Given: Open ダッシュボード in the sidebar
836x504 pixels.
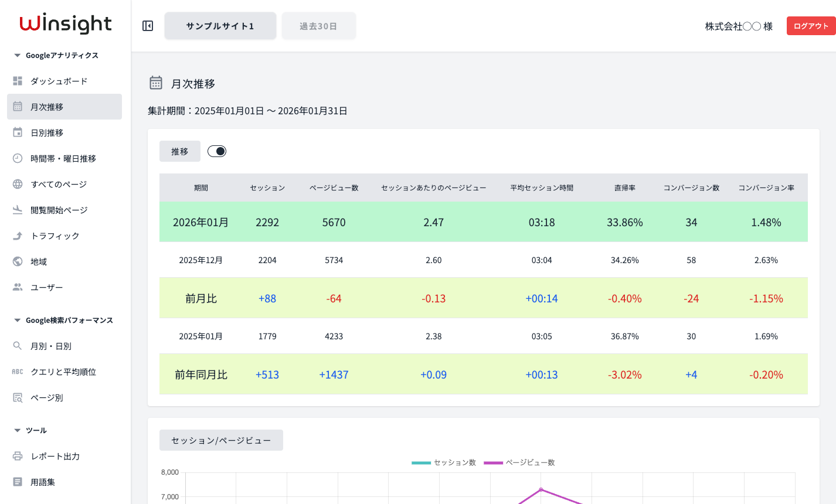Looking at the screenshot, I should [x=64, y=81].
